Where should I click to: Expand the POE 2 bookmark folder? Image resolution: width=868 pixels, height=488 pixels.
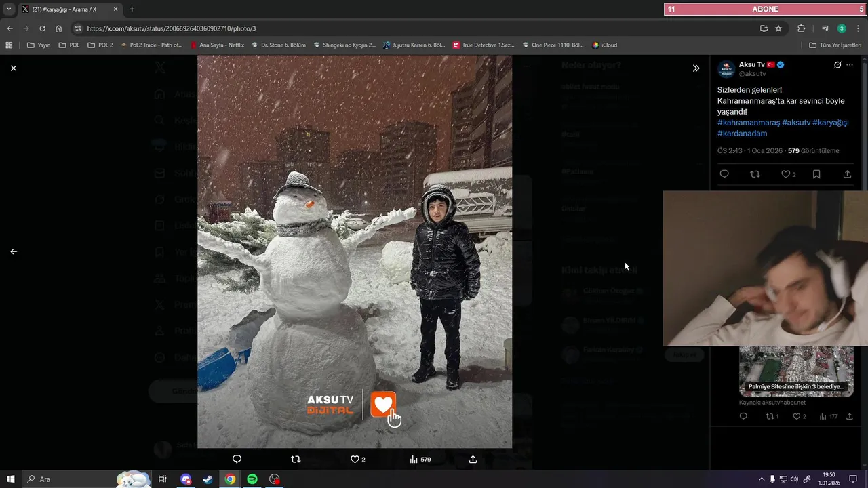tap(100, 45)
